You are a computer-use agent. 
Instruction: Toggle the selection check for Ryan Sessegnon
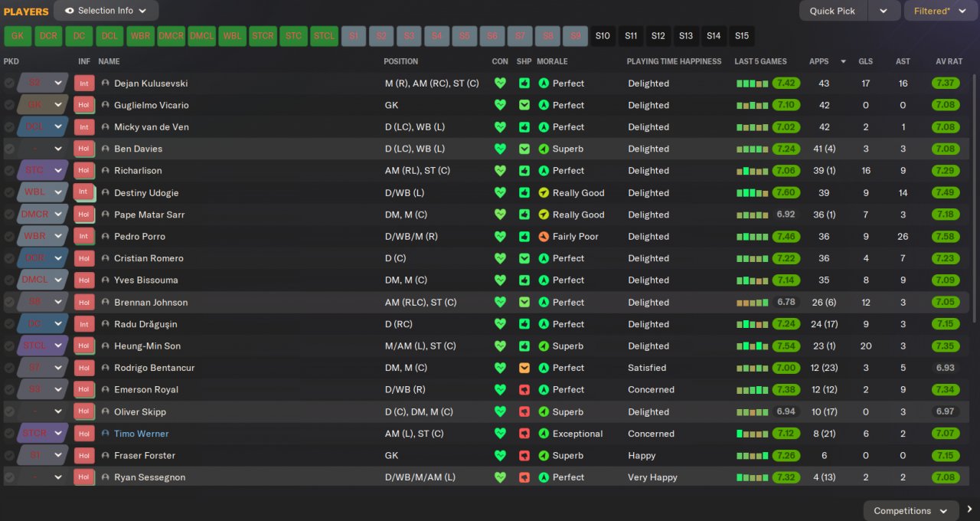9,477
